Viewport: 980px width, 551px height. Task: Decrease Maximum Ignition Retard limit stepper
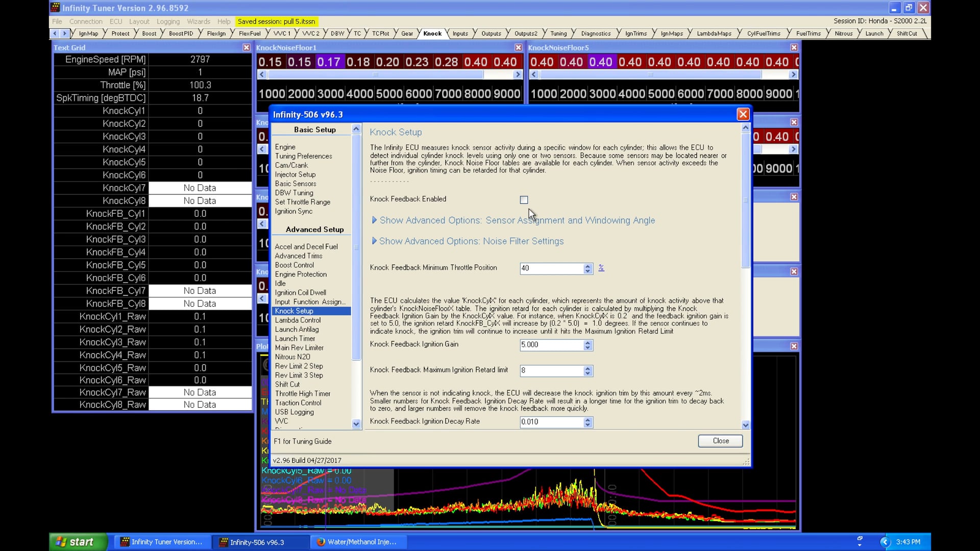point(588,373)
